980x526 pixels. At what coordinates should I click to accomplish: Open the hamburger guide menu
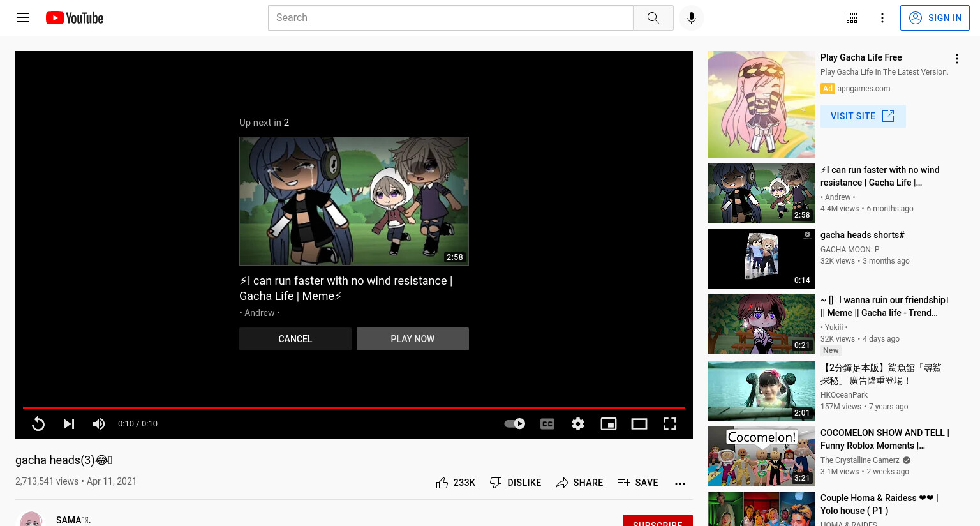(x=23, y=18)
